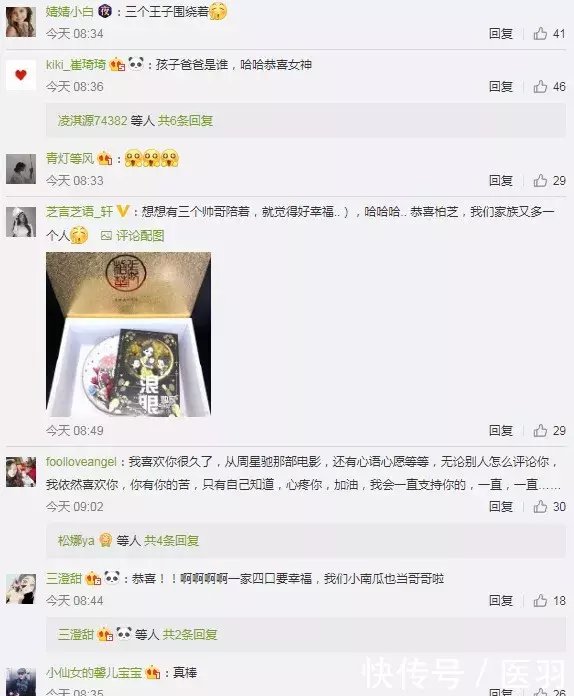Open 评论配图 link in 芝言芝语_轩's comment

point(133,236)
